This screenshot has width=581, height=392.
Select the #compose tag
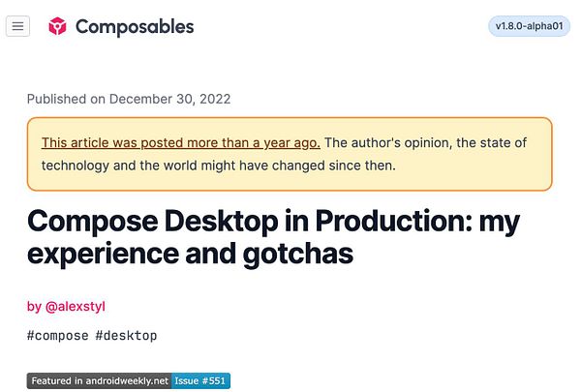pos(57,336)
